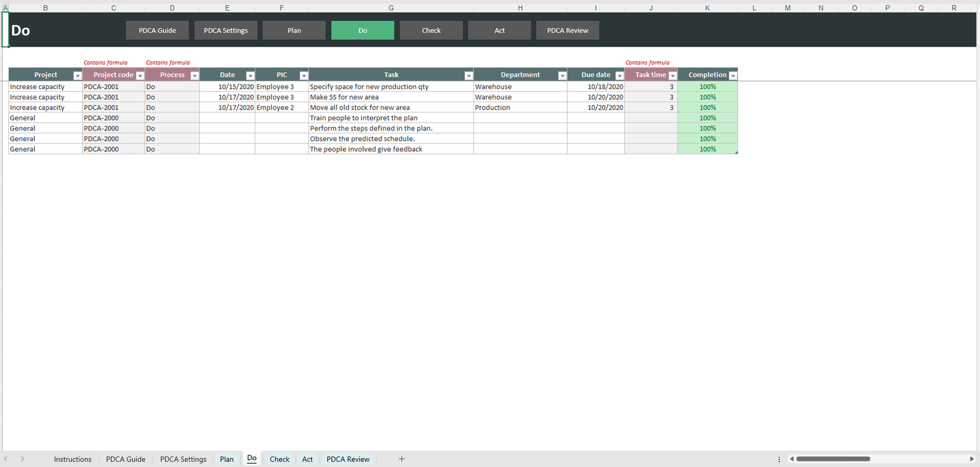Switch to the PDCA Review sheet tab

click(x=348, y=459)
